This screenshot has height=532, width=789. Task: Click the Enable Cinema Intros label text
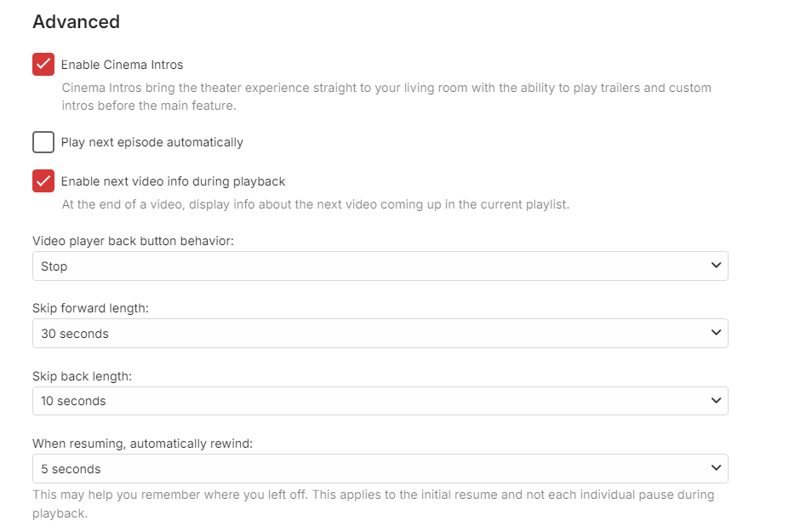coord(123,64)
